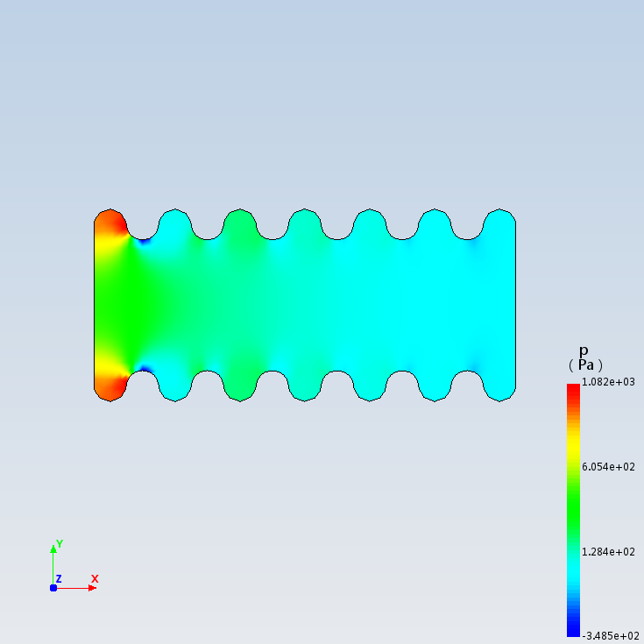
Task: Select the blue Z axis origin square
Action: coord(53,588)
